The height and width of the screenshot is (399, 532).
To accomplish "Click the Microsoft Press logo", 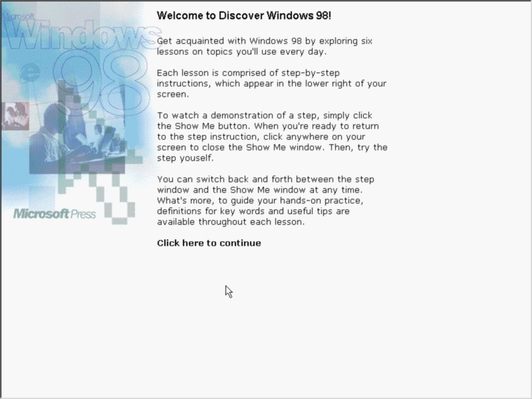I will click(55, 214).
